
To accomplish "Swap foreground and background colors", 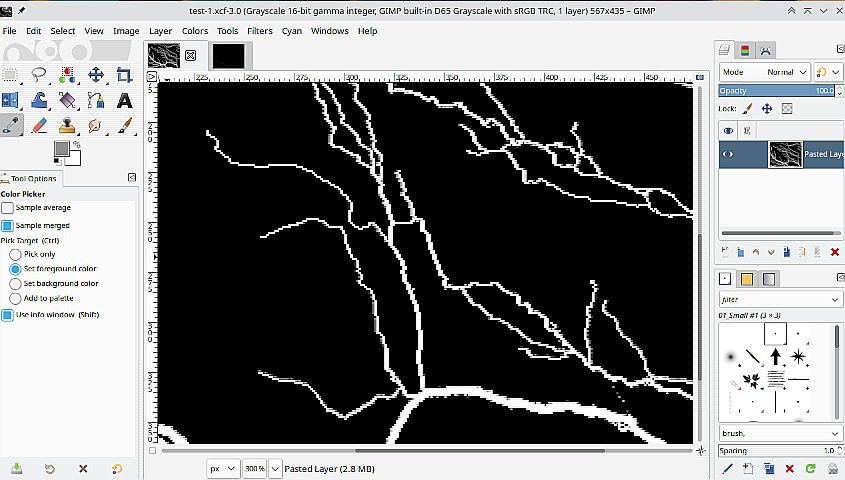I will 77,144.
